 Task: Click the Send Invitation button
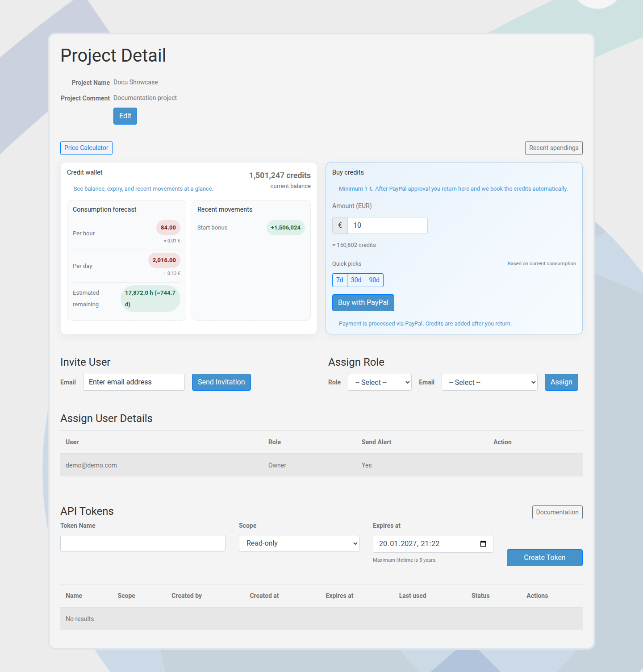pyautogui.click(x=221, y=382)
